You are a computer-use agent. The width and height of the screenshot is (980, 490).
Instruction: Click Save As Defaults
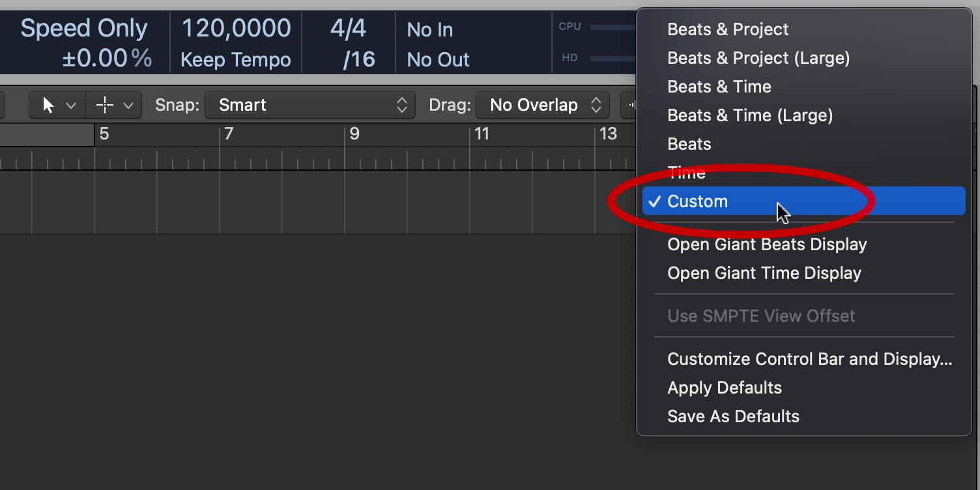pos(733,416)
